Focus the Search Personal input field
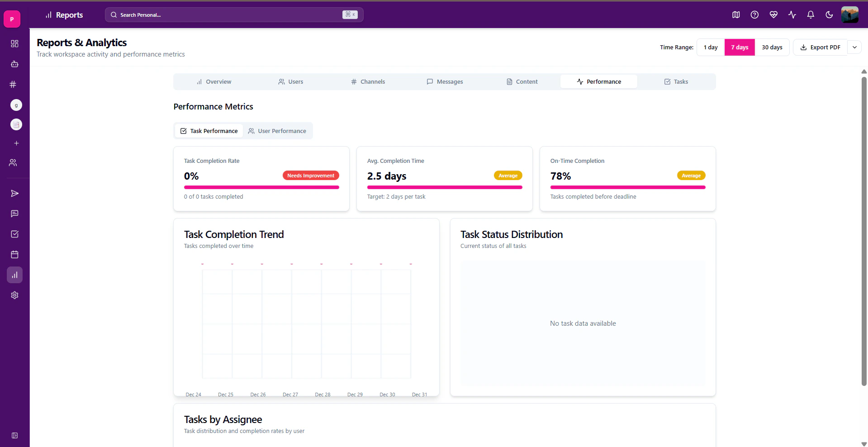This screenshot has height=447, width=868. (x=234, y=14)
